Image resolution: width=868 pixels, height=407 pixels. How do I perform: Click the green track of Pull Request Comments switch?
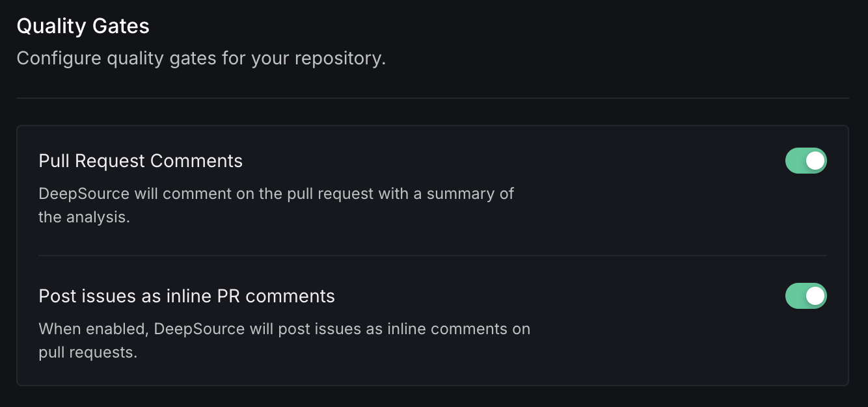click(795, 161)
